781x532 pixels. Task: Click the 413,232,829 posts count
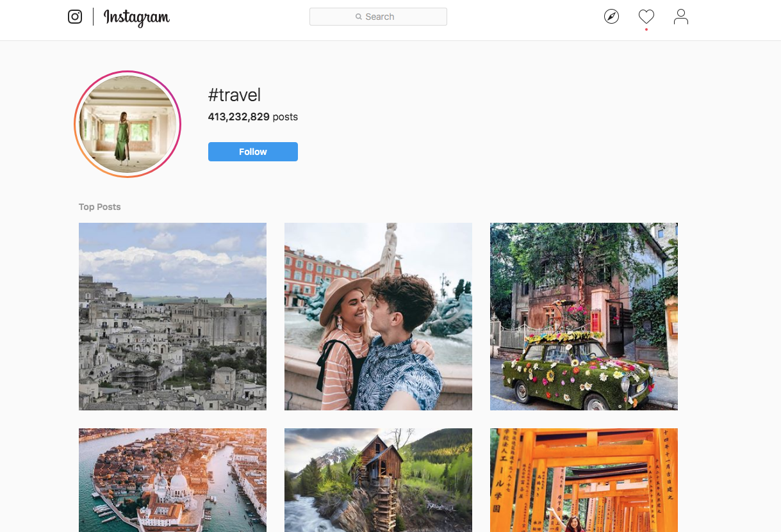252,117
